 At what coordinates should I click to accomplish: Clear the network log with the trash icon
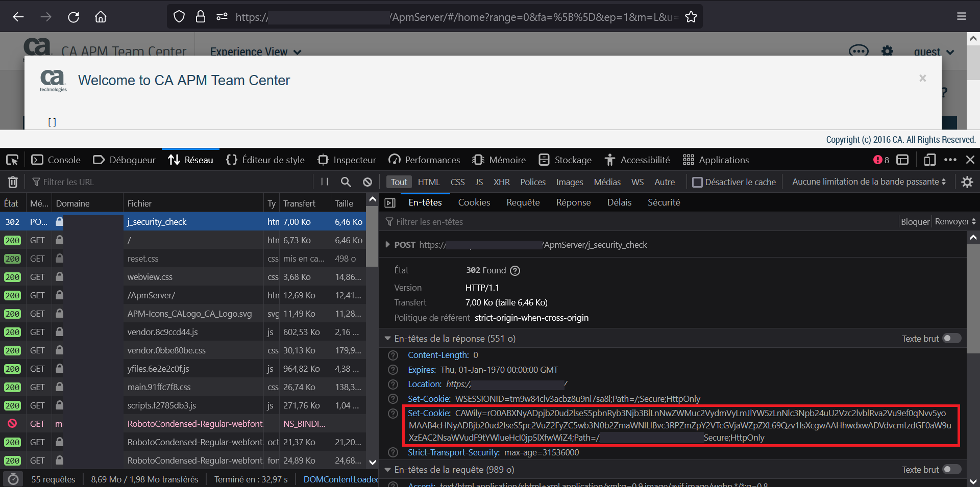click(x=13, y=182)
